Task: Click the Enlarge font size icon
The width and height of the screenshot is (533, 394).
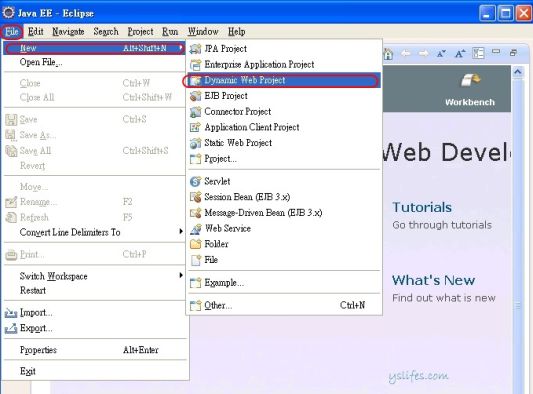Action: 460,53
